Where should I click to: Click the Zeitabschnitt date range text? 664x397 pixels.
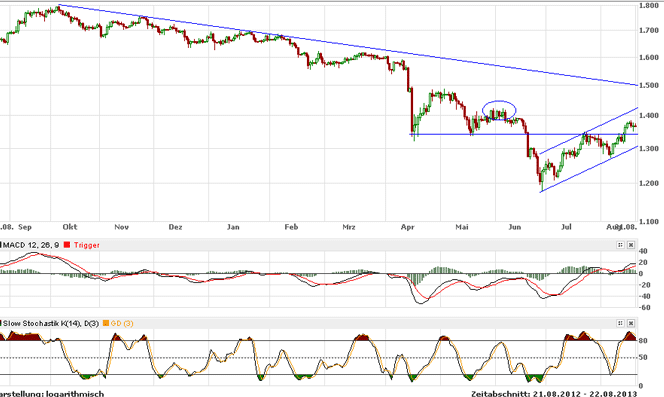554,394
